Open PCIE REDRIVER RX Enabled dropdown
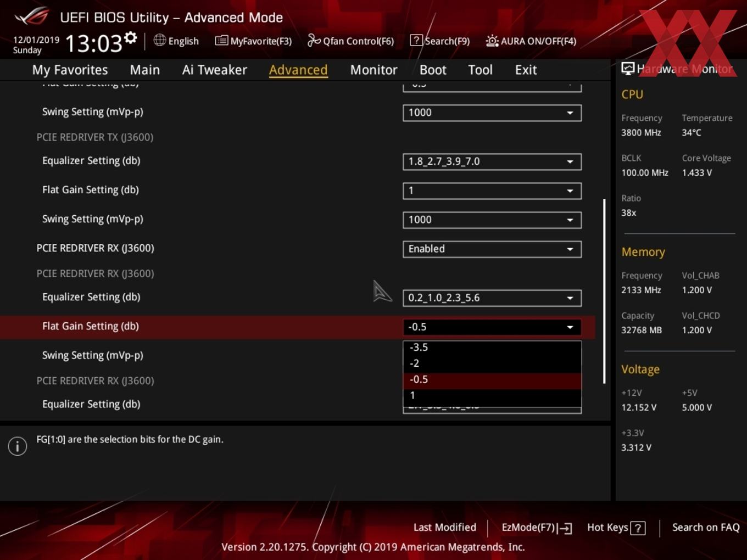 click(492, 249)
